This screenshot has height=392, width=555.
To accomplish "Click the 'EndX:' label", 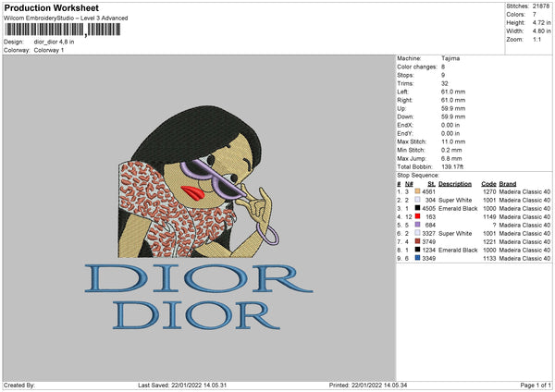I will click(x=405, y=125).
